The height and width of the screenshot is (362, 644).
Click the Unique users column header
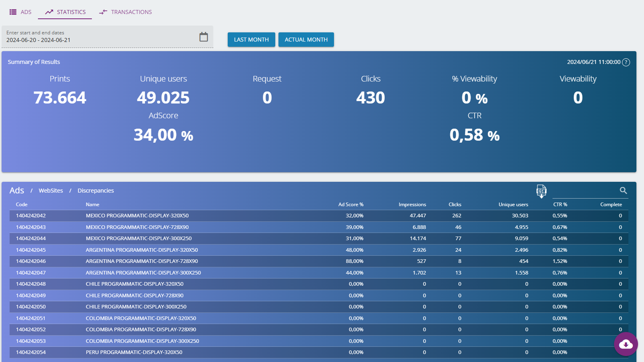(x=513, y=205)
